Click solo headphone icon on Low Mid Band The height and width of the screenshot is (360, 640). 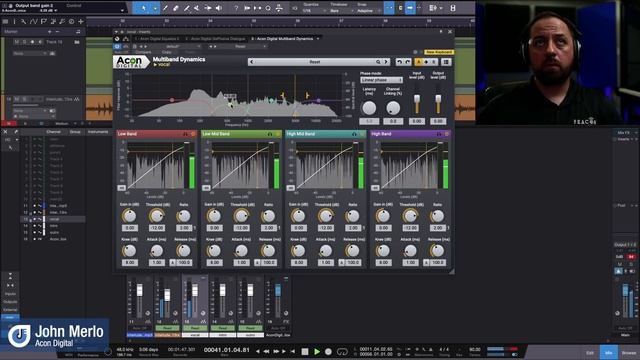270,134
